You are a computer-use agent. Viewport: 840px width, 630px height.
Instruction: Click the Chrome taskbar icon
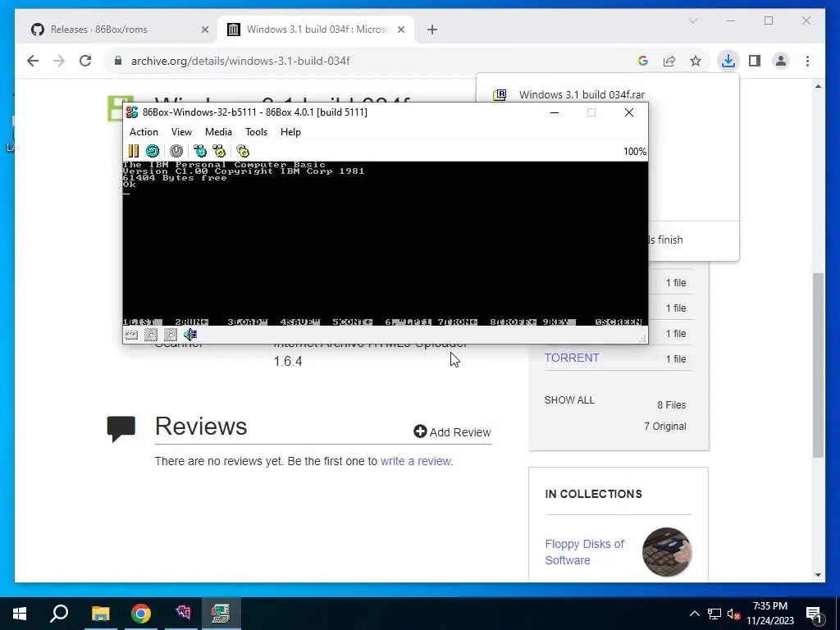click(x=141, y=614)
